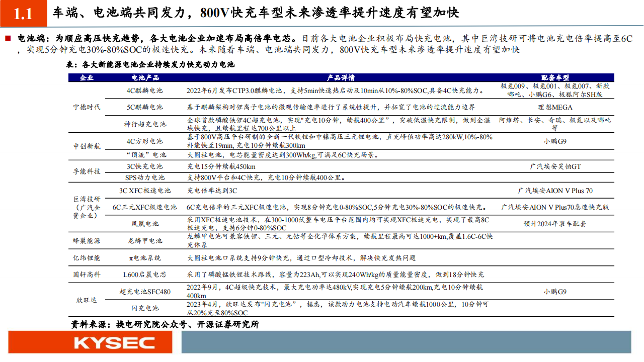Click the detail about 2022年6月发布CTP3.0麒麟电池
The image size is (644, 362).
pos(336,90)
